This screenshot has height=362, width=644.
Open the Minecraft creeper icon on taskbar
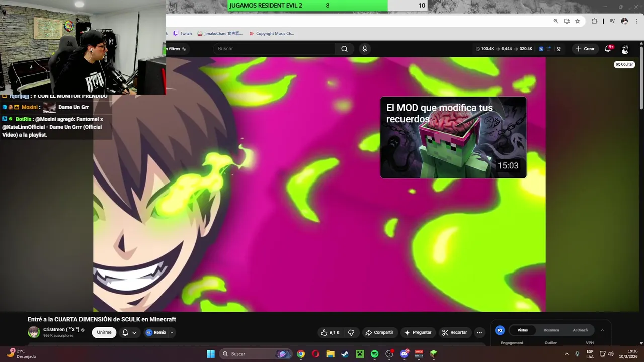360,354
